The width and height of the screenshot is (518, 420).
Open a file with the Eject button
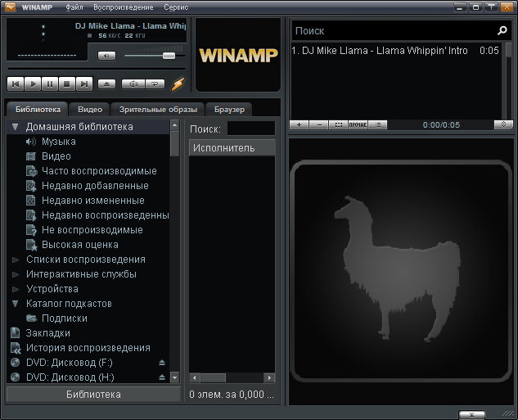tap(106, 84)
